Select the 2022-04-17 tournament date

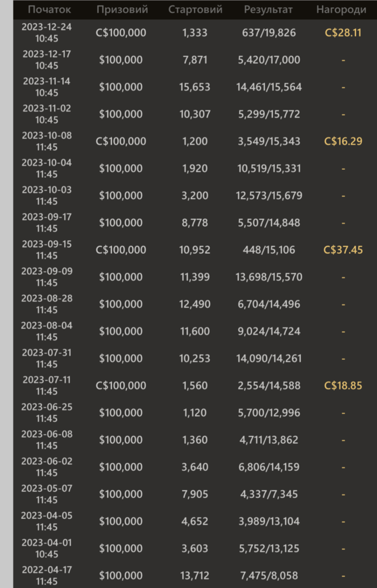47,575
